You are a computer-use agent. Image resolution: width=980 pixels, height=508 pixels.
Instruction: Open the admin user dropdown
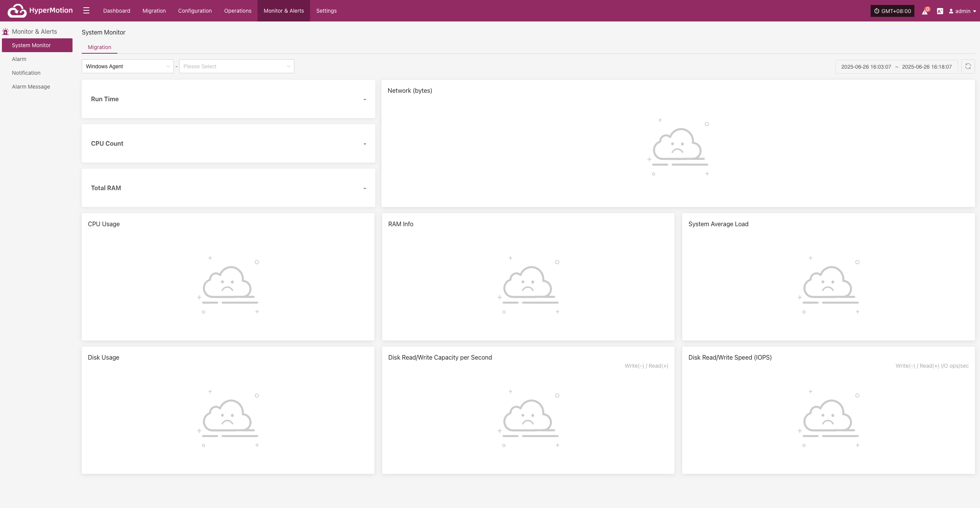962,11
